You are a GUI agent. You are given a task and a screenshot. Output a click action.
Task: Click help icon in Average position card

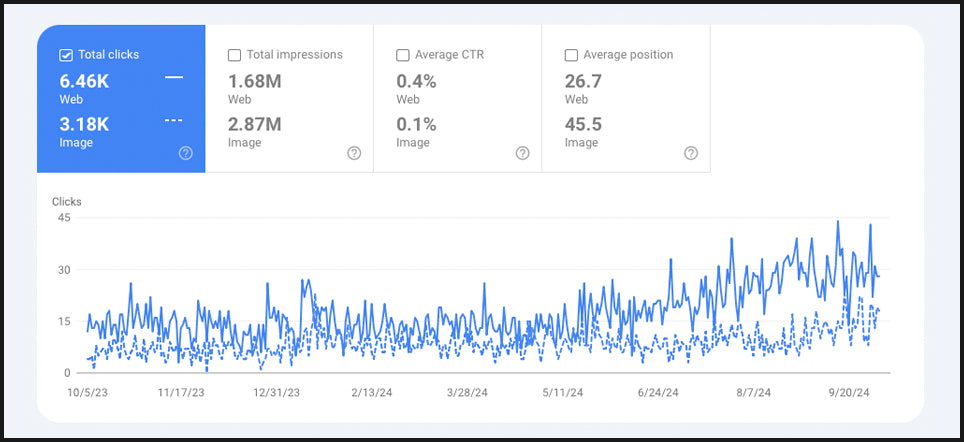pyautogui.click(x=691, y=153)
